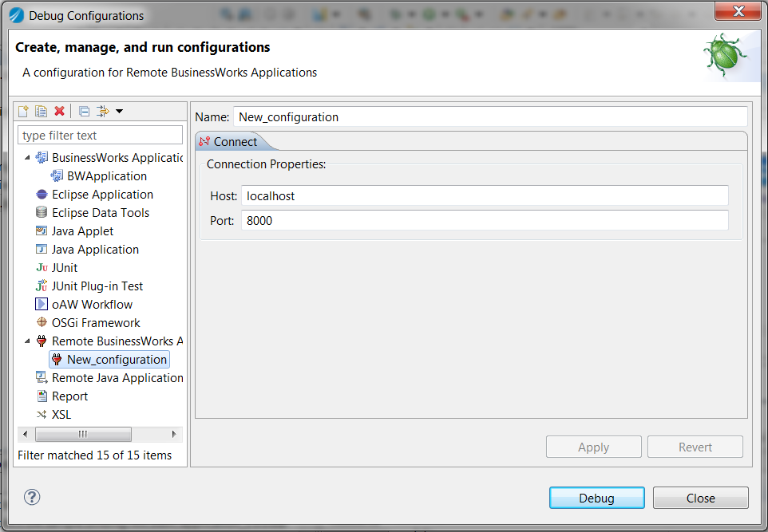Select the Eclipse Data Tools icon

42,212
